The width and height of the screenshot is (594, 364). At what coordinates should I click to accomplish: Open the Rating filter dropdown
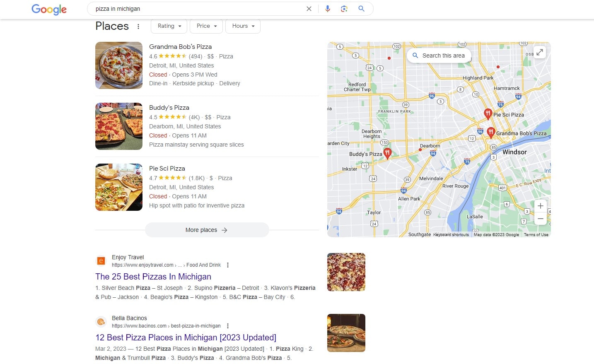click(x=169, y=26)
